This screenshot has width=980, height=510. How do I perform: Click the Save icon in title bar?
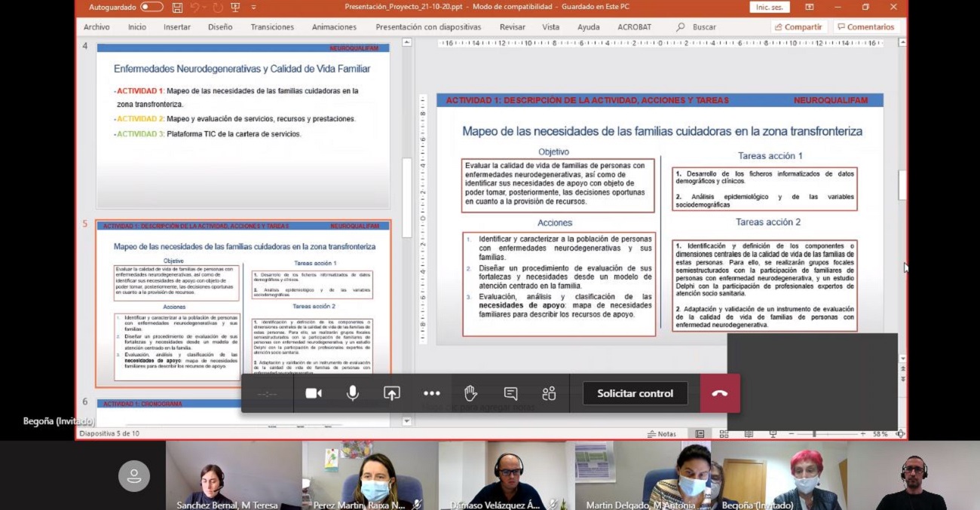point(177,8)
